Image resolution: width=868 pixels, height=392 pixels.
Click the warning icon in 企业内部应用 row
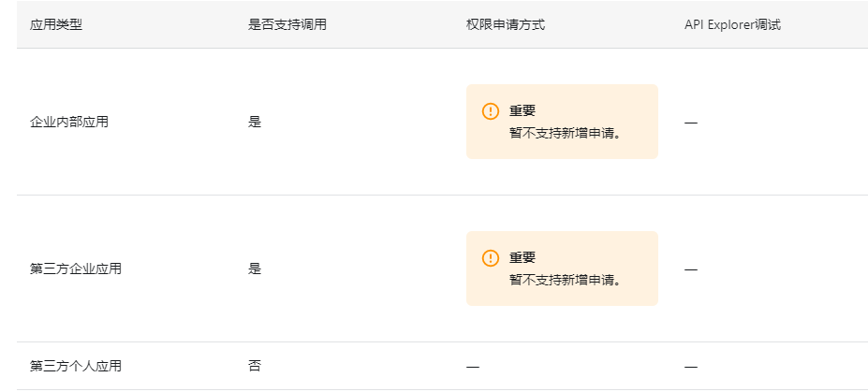(x=491, y=111)
